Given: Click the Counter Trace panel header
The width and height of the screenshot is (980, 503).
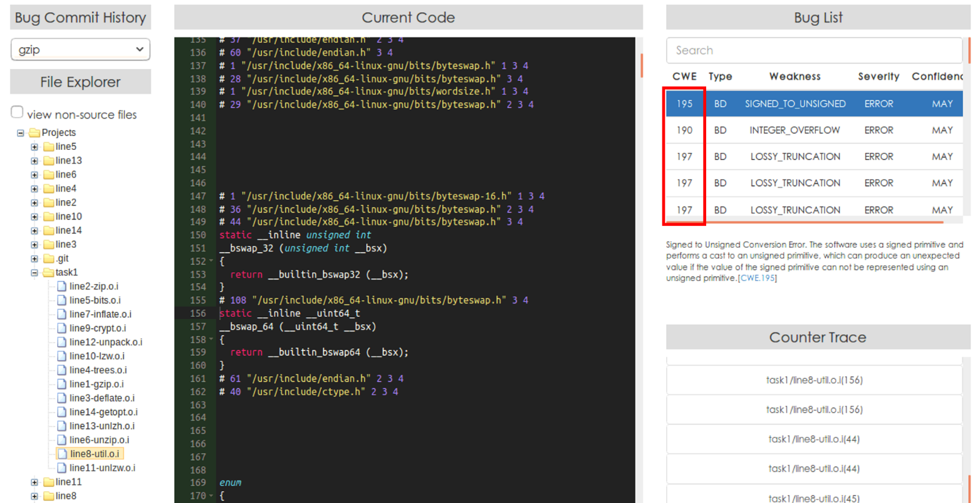Looking at the screenshot, I should pos(818,337).
